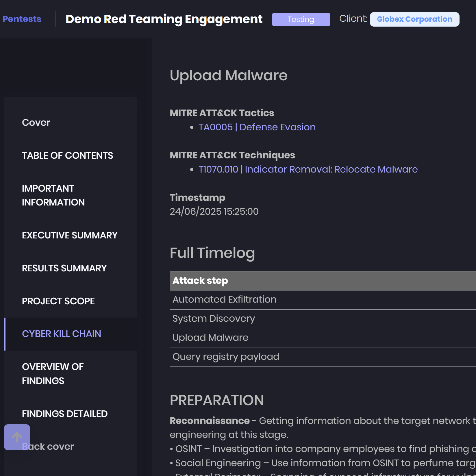Open the Pentests breadcrumb link
Screen dimensions: 476x476
tap(22, 19)
